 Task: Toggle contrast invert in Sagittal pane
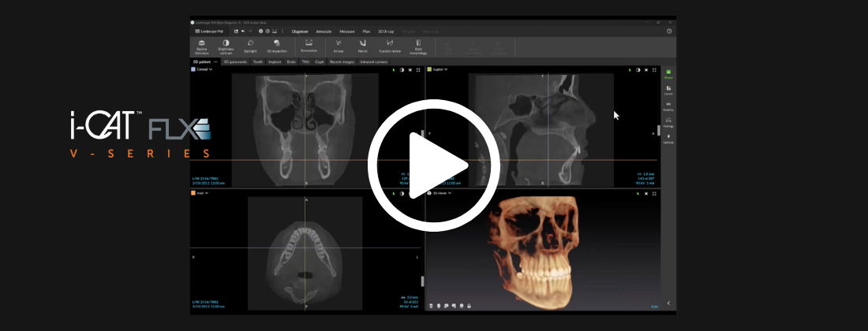pyautogui.click(x=638, y=69)
